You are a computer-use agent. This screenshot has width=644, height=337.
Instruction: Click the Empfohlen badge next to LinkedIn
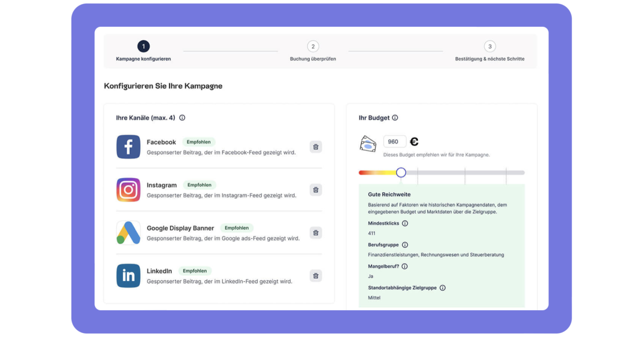point(195,271)
